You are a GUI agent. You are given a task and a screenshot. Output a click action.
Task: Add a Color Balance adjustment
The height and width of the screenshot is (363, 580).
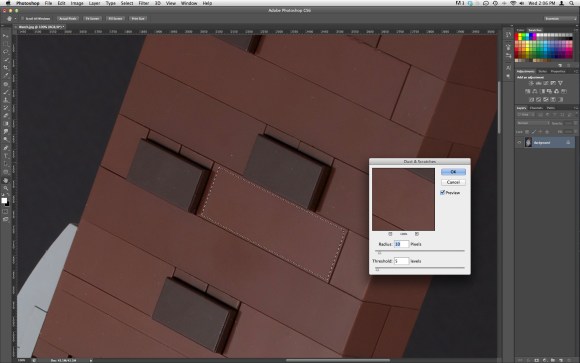[x=535, y=91]
